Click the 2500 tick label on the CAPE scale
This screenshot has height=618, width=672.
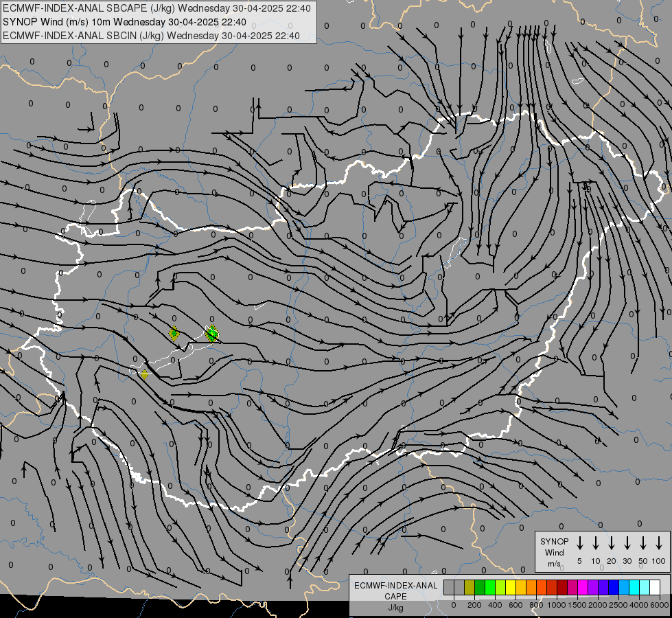tap(618, 605)
